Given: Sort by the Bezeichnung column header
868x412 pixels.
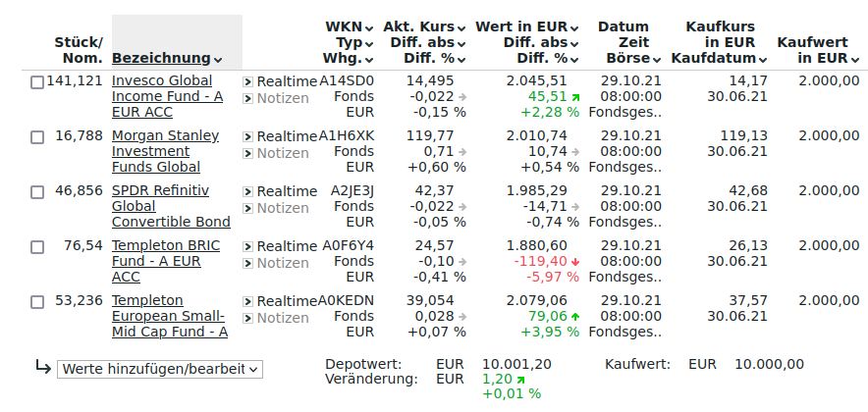Looking at the screenshot, I should 161,59.
